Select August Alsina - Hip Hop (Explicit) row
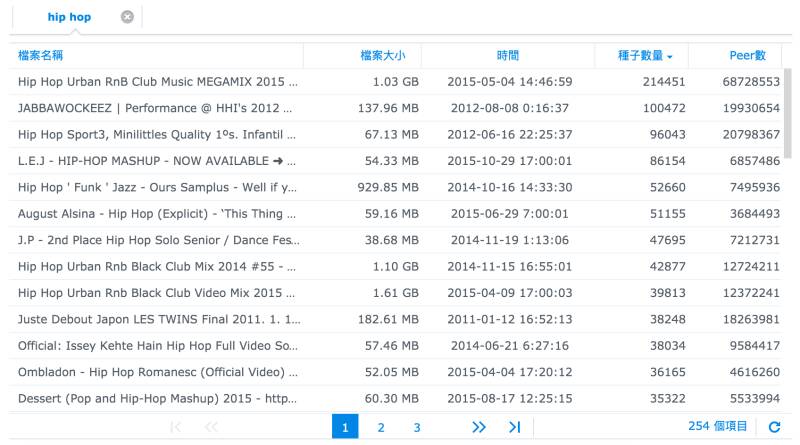Screen dimensions: 800x445 pyautogui.click(x=395, y=214)
